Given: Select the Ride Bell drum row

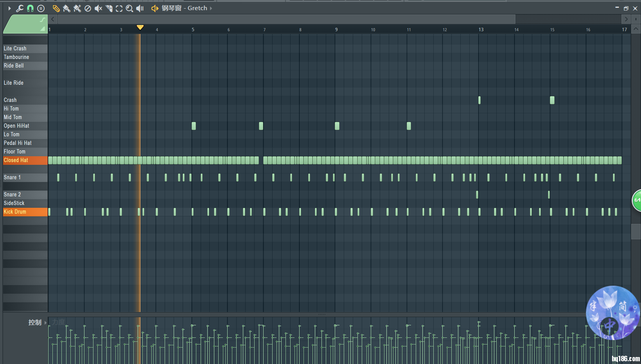Looking at the screenshot, I should click(25, 66).
